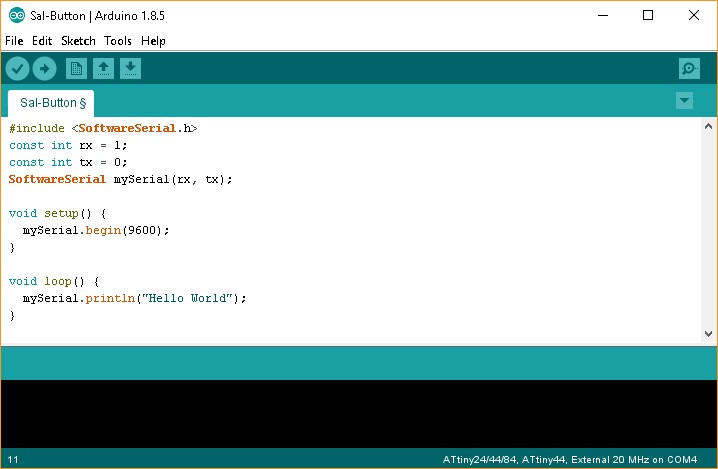718x469 pixels.
Task: Click the Arduino logo in title bar
Action: (17, 16)
